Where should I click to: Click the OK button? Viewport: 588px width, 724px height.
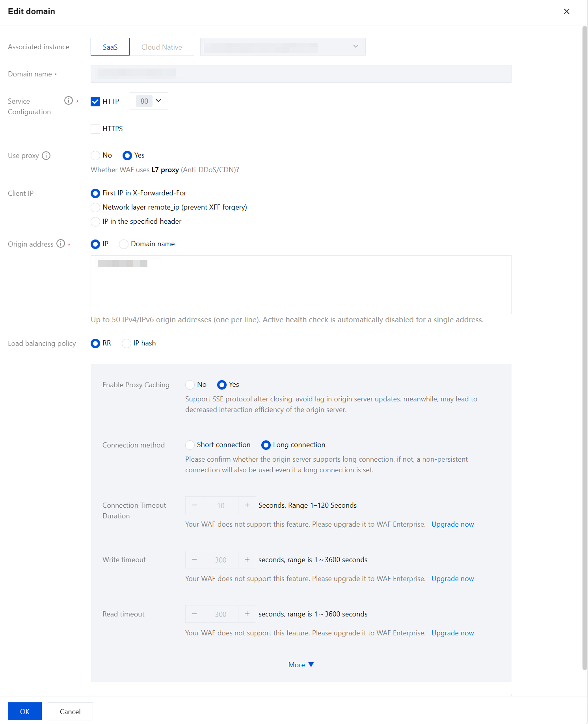pyautogui.click(x=25, y=711)
